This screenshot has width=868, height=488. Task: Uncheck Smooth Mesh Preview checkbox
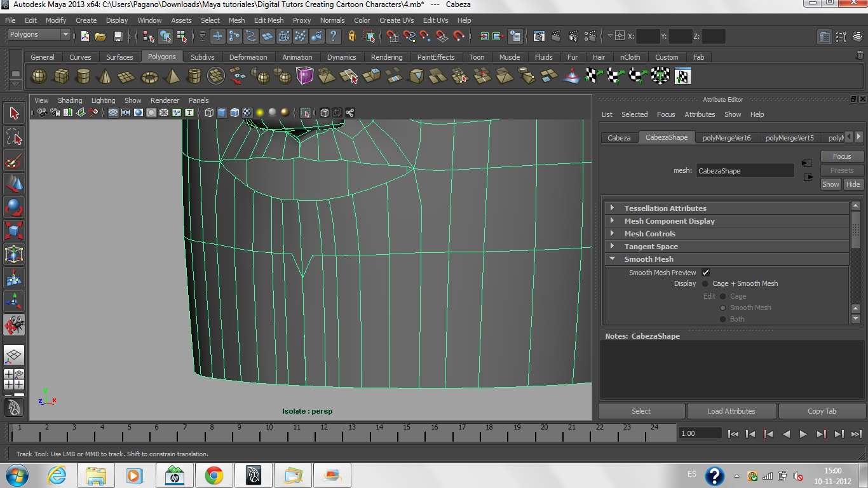[x=705, y=273]
